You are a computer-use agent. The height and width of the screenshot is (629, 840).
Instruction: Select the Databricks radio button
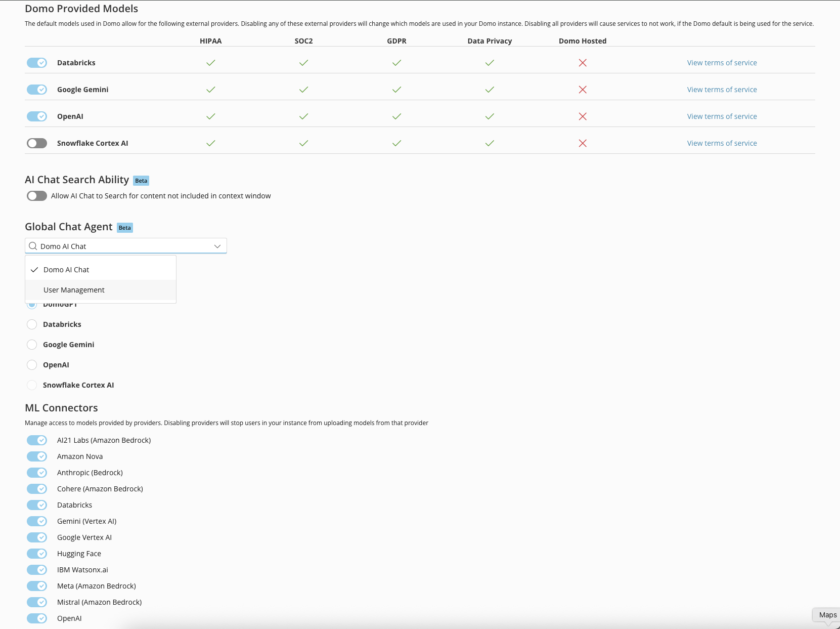[x=32, y=324]
